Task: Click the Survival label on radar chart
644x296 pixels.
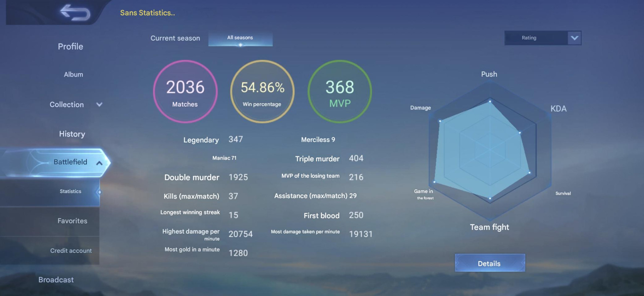Action: pyautogui.click(x=563, y=193)
